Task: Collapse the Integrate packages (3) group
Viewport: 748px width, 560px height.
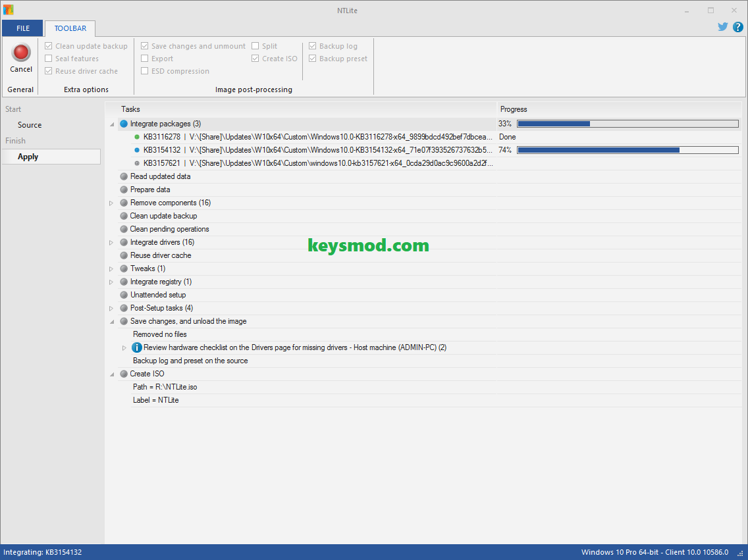Action: (112, 124)
